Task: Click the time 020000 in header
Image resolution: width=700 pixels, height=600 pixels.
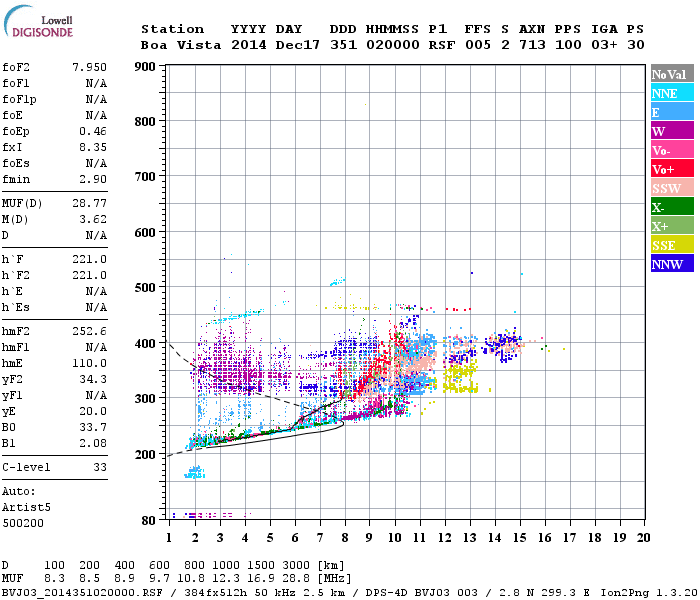Action: (392, 45)
